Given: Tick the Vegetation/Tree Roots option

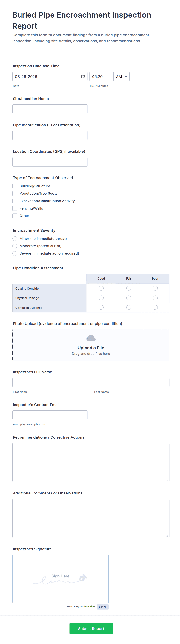Looking at the screenshot, I should point(15,194).
